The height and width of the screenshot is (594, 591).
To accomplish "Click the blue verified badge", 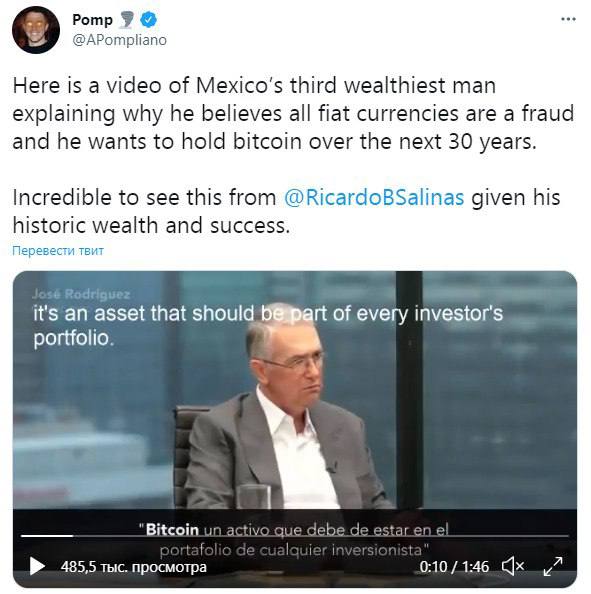I will tap(149, 20).
